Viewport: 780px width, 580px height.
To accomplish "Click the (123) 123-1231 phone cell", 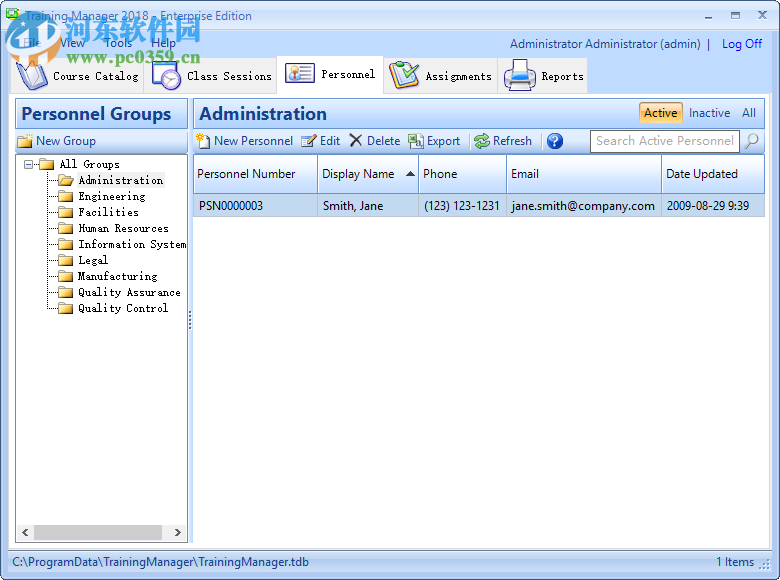I will point(462,206).
